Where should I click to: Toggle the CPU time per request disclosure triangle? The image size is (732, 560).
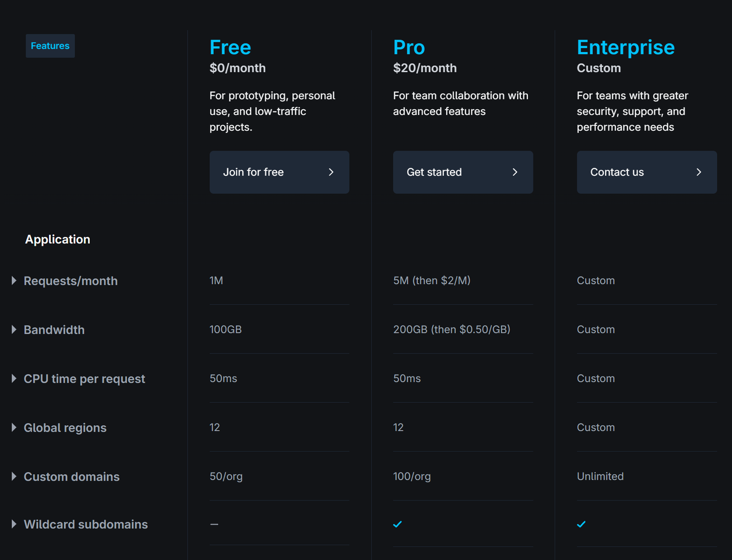[x=14, y=378]
